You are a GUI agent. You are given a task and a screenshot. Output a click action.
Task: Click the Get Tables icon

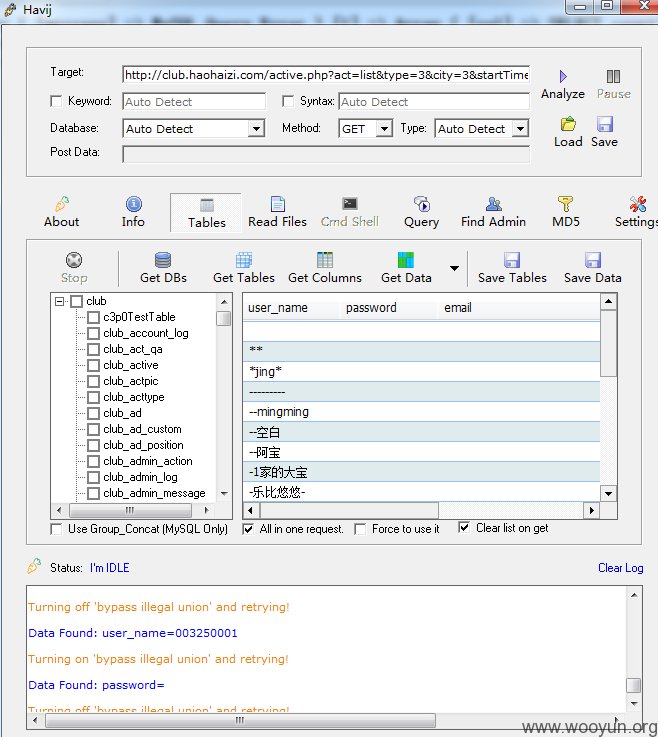coord(244,260)
